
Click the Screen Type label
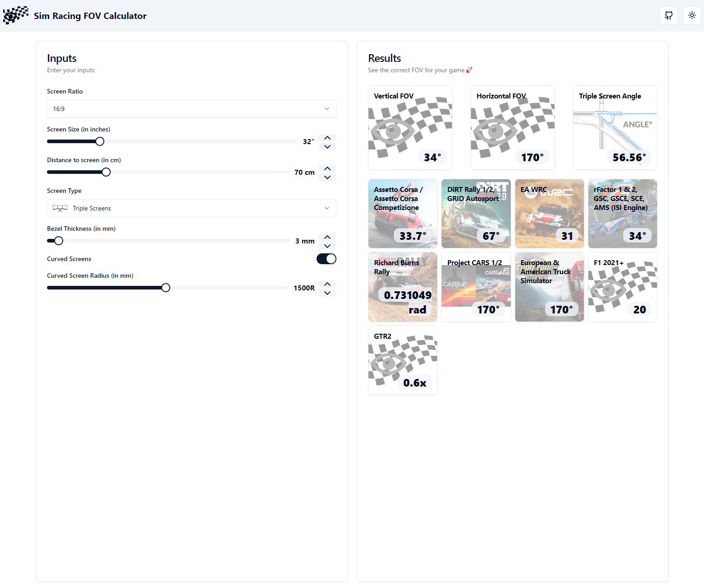[64, 191]
